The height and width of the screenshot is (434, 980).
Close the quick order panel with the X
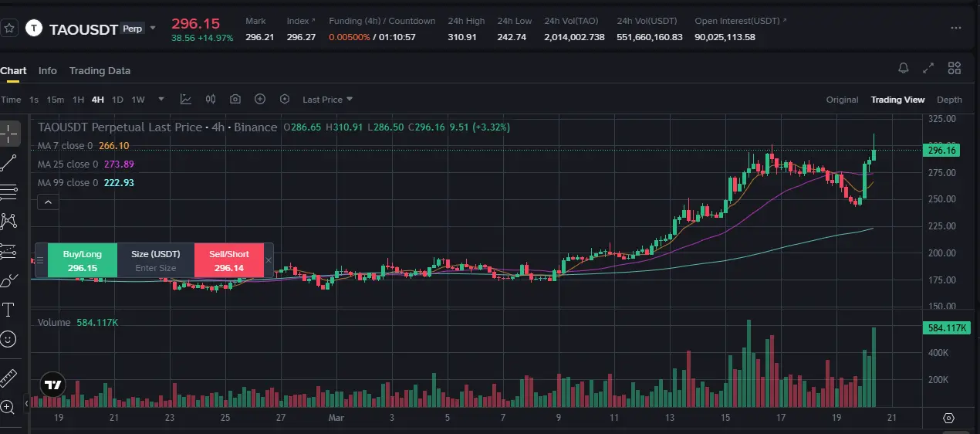(x=269, y=260)
